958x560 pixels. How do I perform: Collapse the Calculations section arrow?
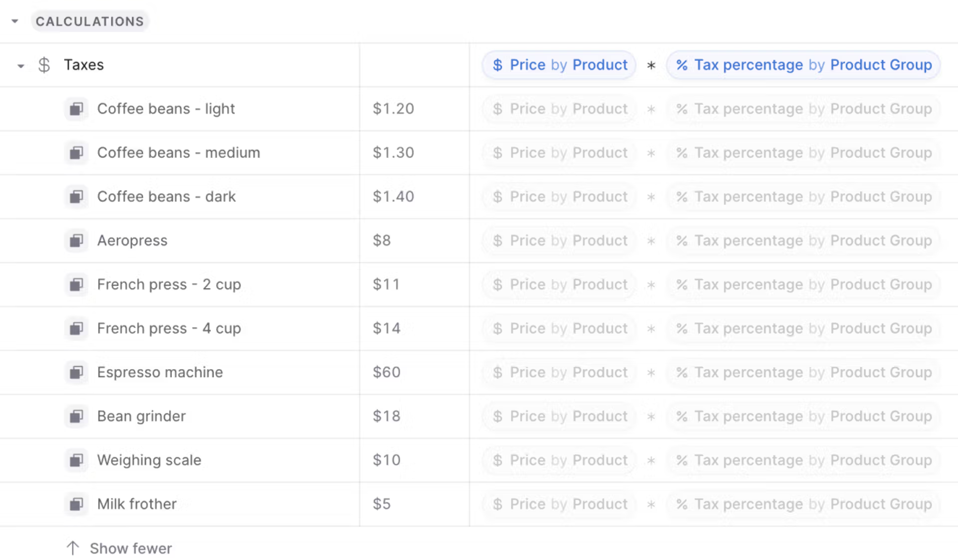15,21
